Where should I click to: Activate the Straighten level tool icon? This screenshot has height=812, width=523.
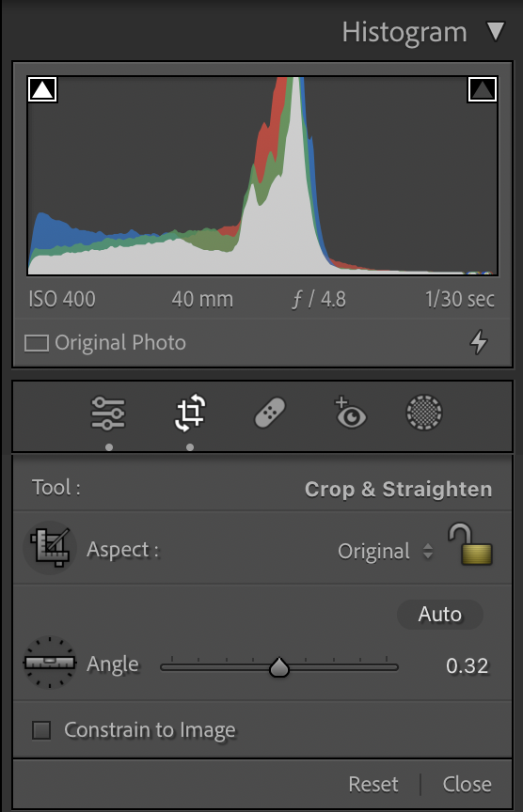50,663
